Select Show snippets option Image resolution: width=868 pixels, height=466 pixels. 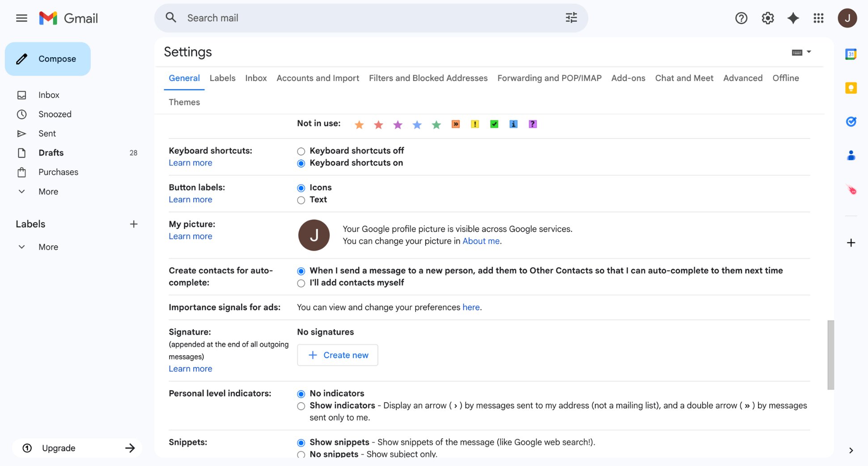[x=301, y=443]
